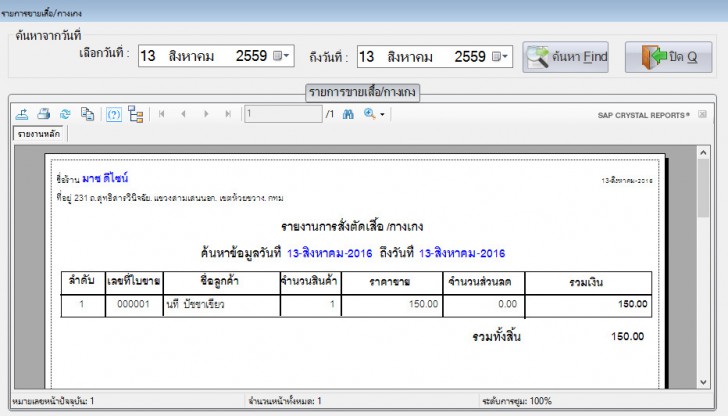Click the invoice number 000001 cell
The width and height of the screenshot is (728, 416).
[x=133, y=304]
